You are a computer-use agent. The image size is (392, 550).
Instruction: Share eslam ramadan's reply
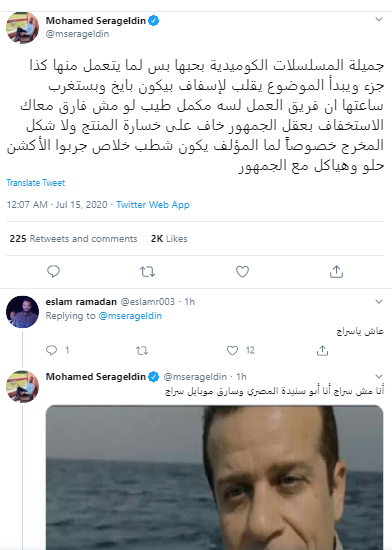[x=322, y=350]
